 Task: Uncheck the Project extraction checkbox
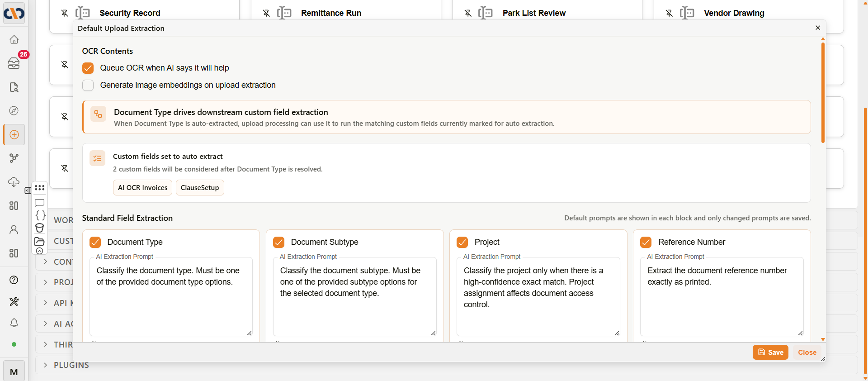pyautogui.click(x=462, y=242)
